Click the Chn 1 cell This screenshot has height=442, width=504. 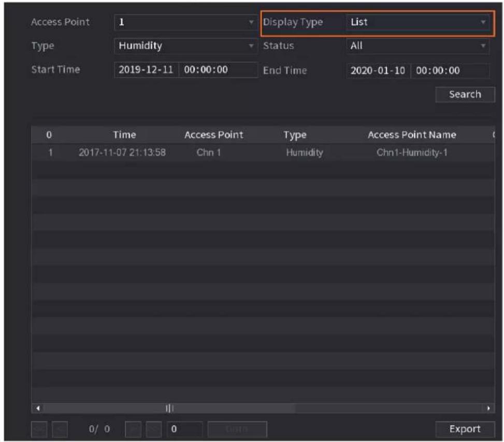point(209,153)
